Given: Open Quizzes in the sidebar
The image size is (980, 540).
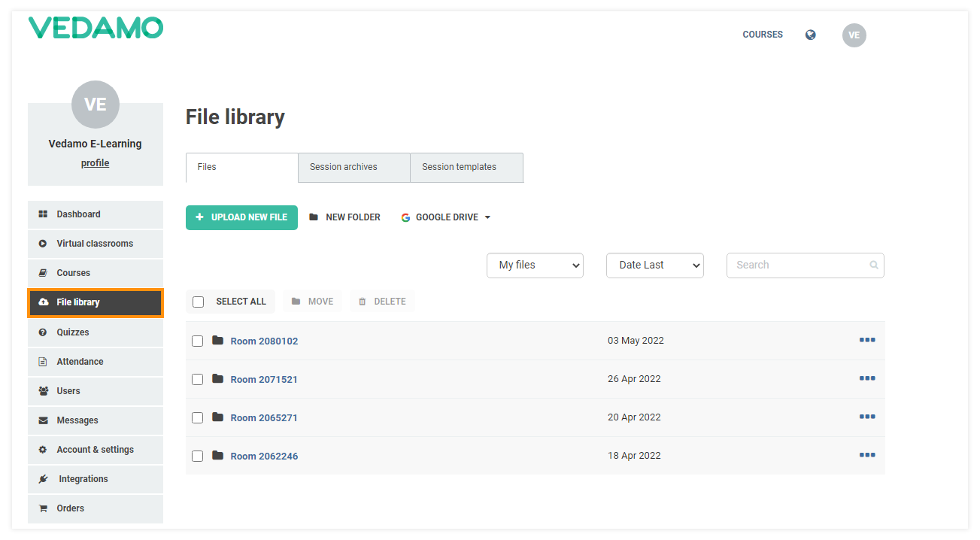Looking at the screenshot, I should coord(96,332).
